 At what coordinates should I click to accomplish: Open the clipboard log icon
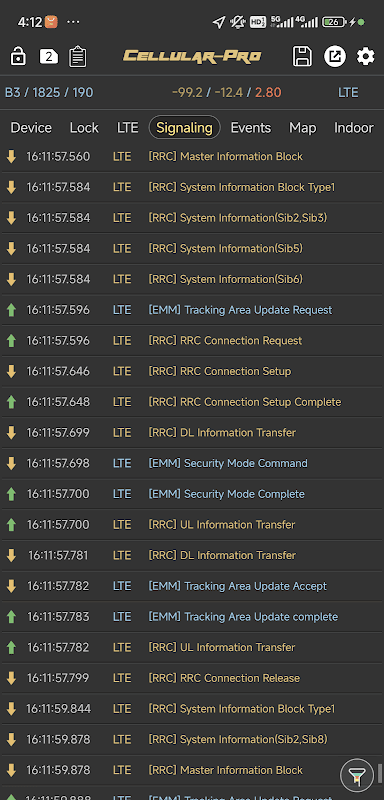coord(78,56)
